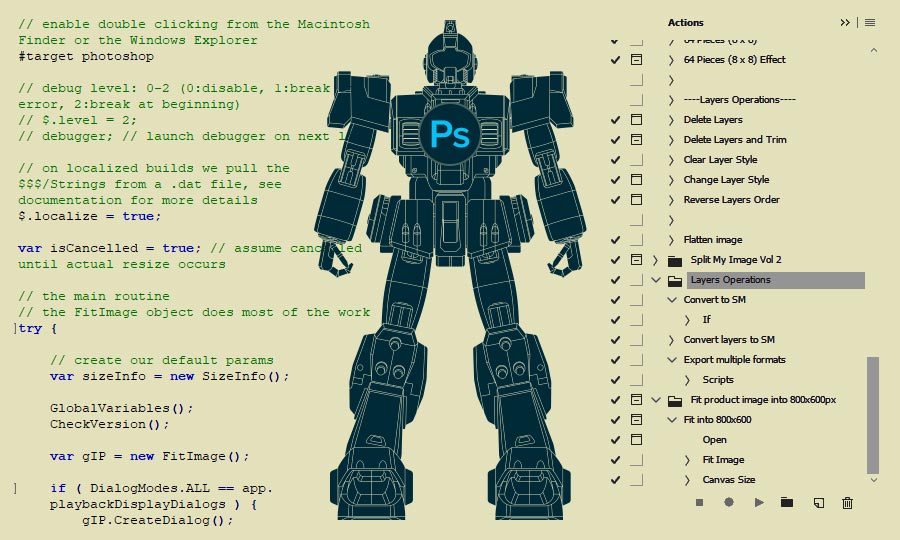
Task: Create a new action
Action: pyautogui.click(x=819, y=503)
